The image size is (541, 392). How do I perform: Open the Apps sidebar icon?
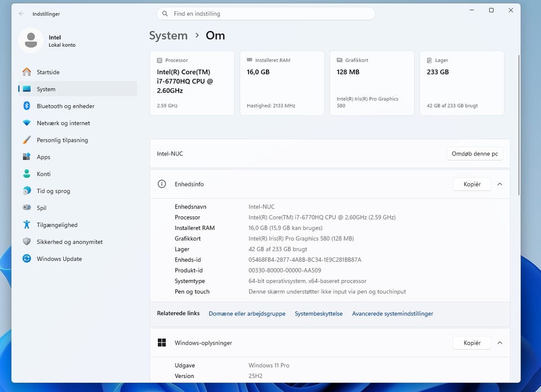coord(26,157)
